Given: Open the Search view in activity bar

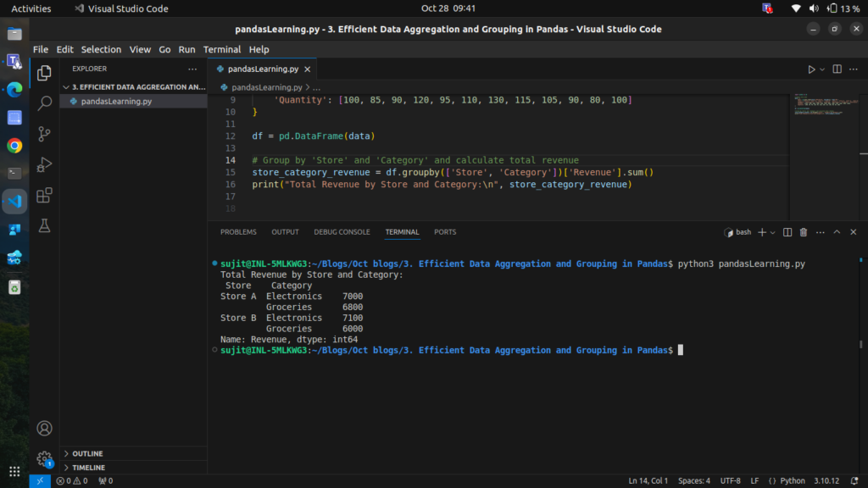Looking at the screenshot, I should point(45,103).
